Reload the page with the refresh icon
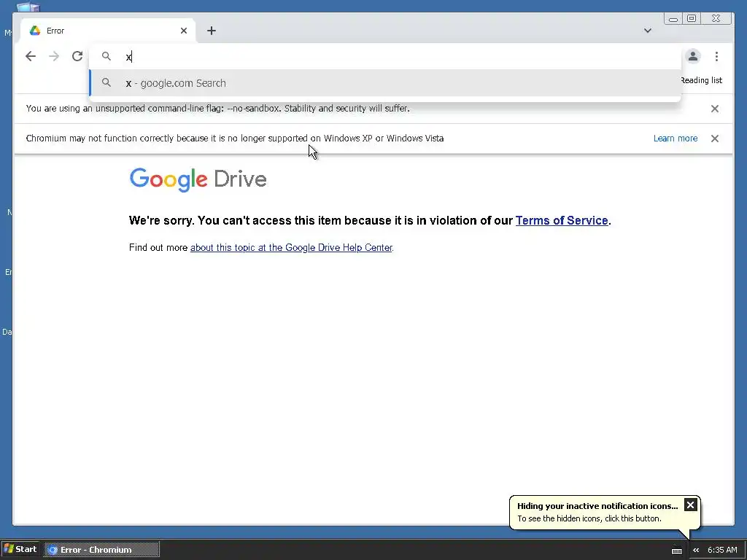The height and width of the screenshot is (560, 747). click(77, 56)
